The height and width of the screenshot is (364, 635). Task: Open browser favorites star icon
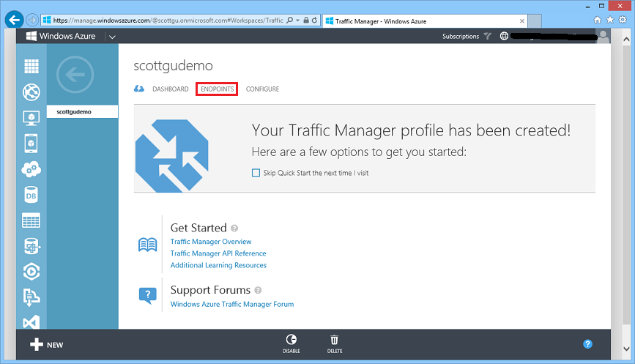[x=610, y=20]
